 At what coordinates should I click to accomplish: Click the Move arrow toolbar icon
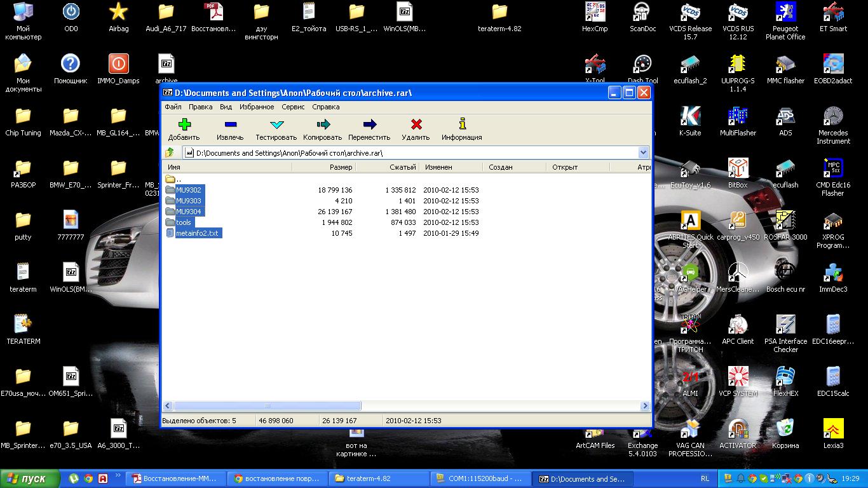(x=369, y=125)
